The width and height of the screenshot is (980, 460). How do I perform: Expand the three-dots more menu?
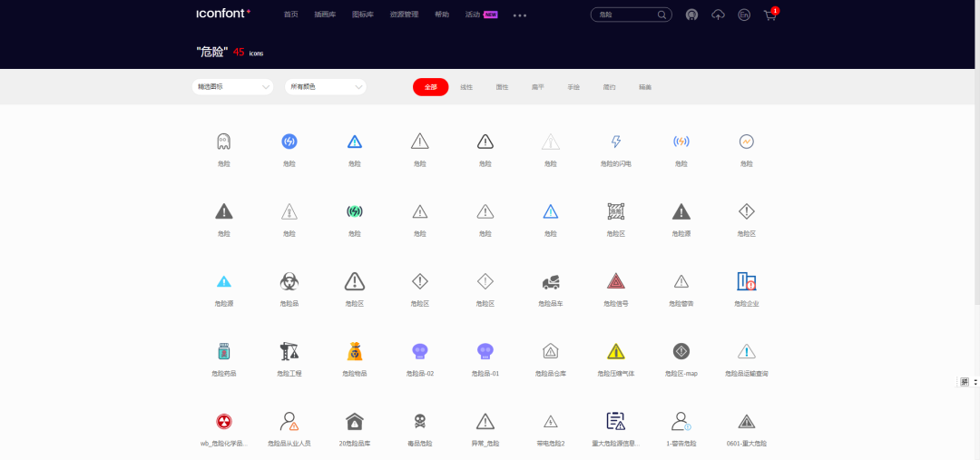click(x=520, y=15)
